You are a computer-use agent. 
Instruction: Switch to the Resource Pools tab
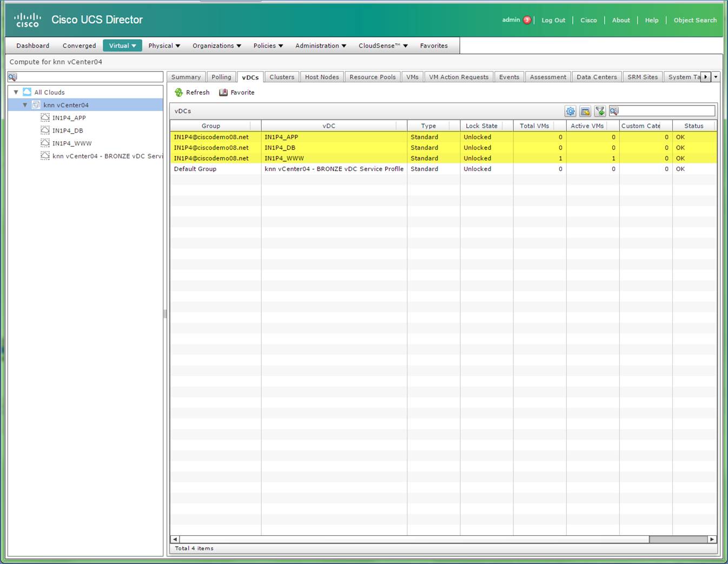point(373,77)
